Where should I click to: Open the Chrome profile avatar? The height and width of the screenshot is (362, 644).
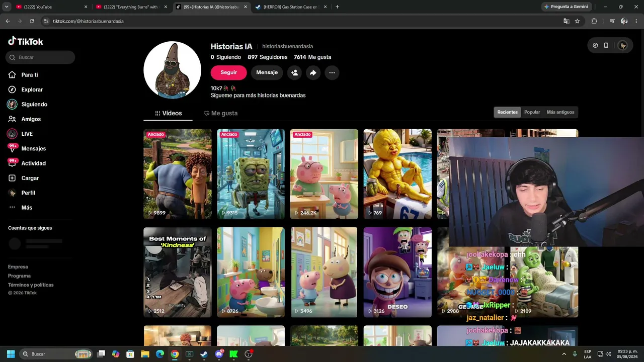pyautogui.click(x=624, y=21)
